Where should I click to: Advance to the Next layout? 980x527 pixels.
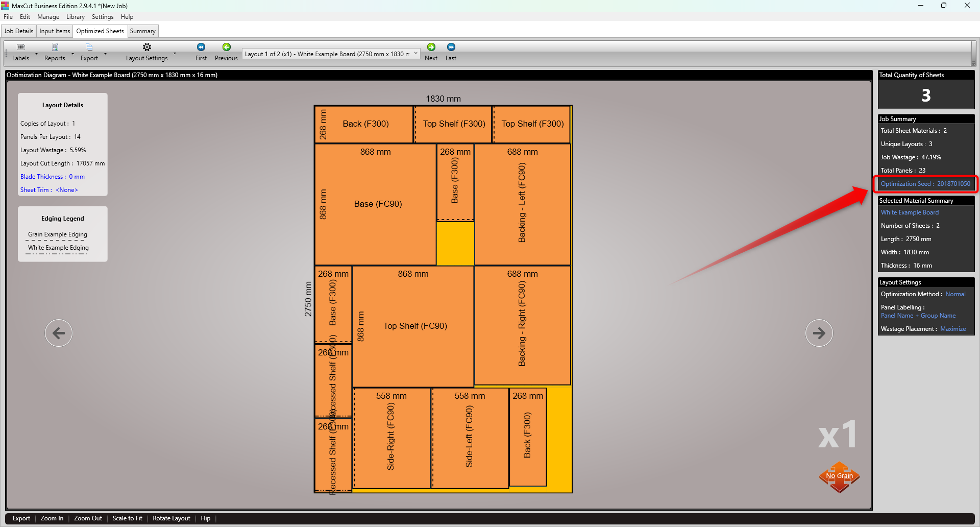[431, 47]
